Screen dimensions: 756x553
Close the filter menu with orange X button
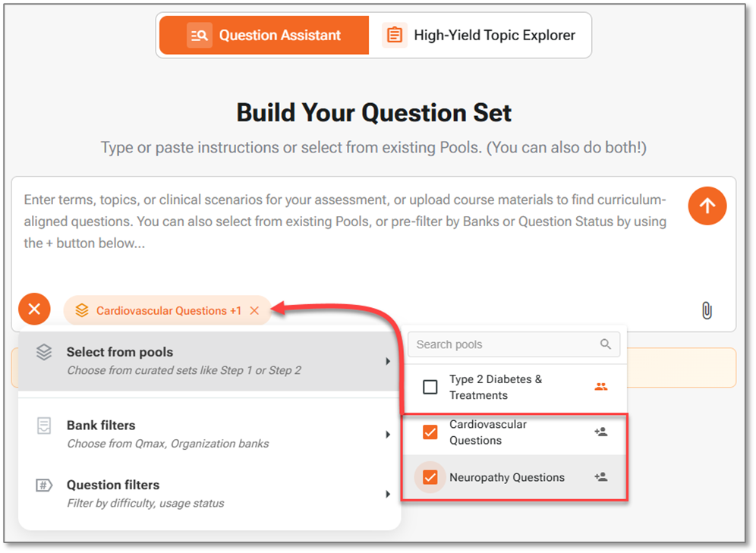[x=34, y=309]
